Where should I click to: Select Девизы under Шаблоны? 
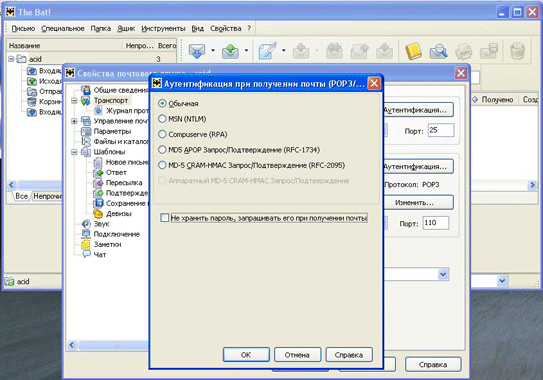point(118,214)
